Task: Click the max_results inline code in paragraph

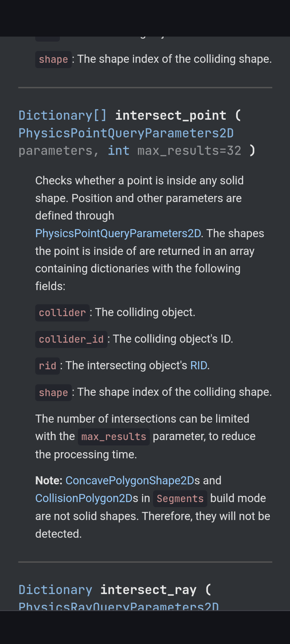Action: (114, 437)
